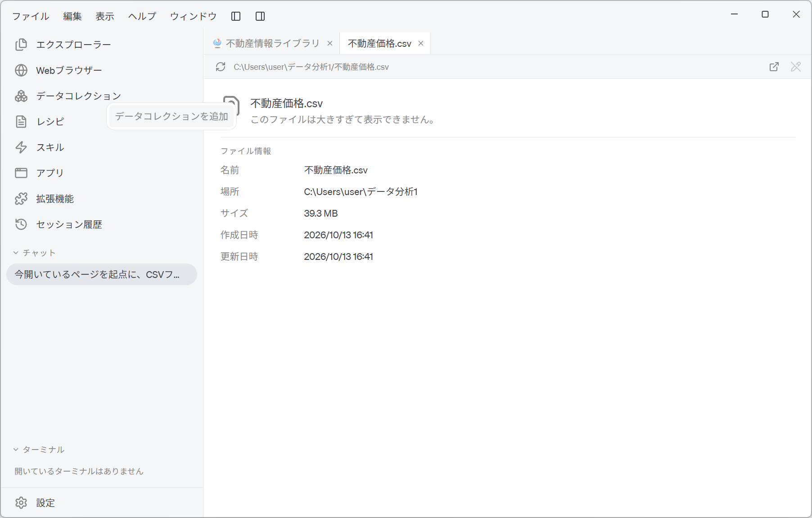Click the file path address field

coord(311,67)
